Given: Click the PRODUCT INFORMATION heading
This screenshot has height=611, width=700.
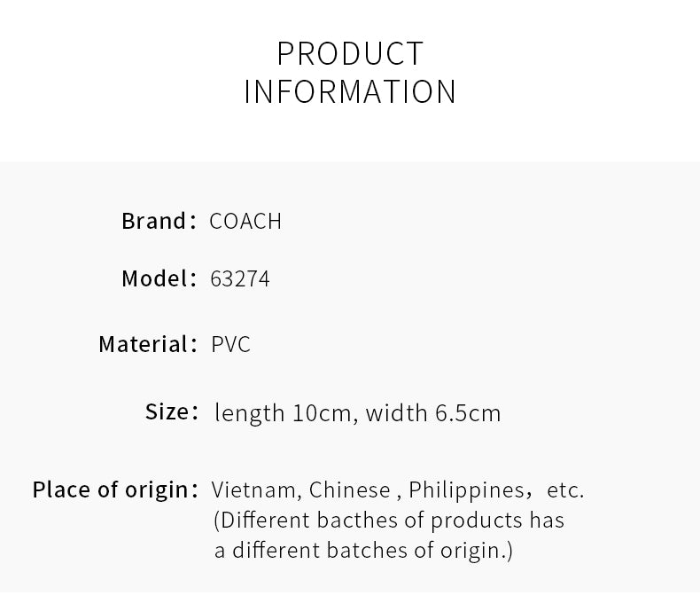Looking at the screenshot, I should 350,73.
